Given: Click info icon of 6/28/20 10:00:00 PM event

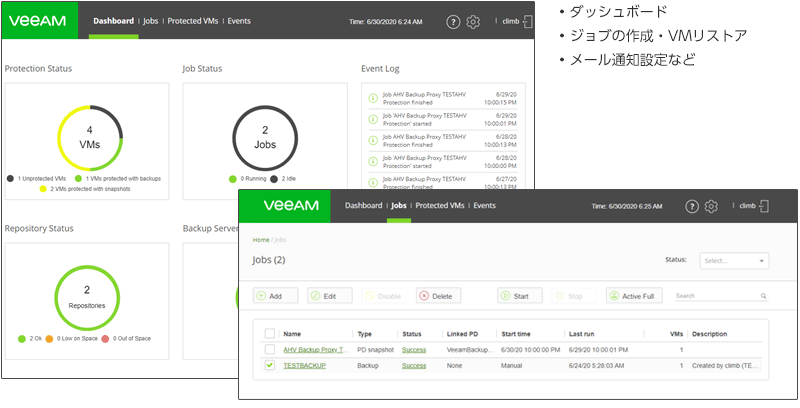Looking at the screenshot, I should [373, 162].
